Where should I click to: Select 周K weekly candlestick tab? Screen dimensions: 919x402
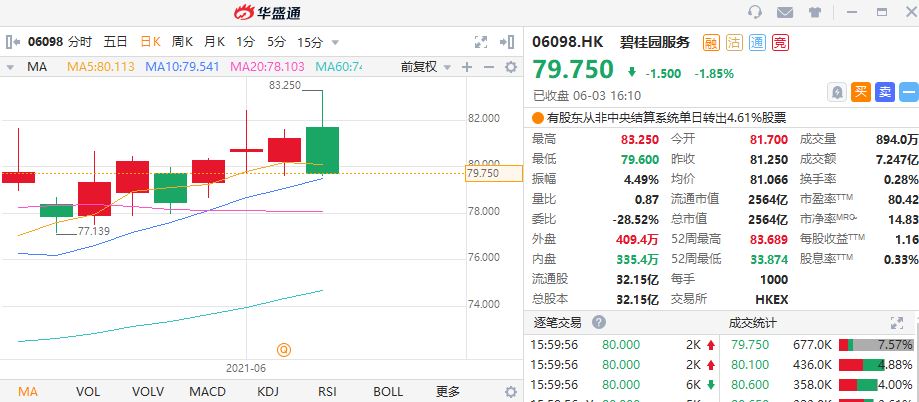pos(182,42)
